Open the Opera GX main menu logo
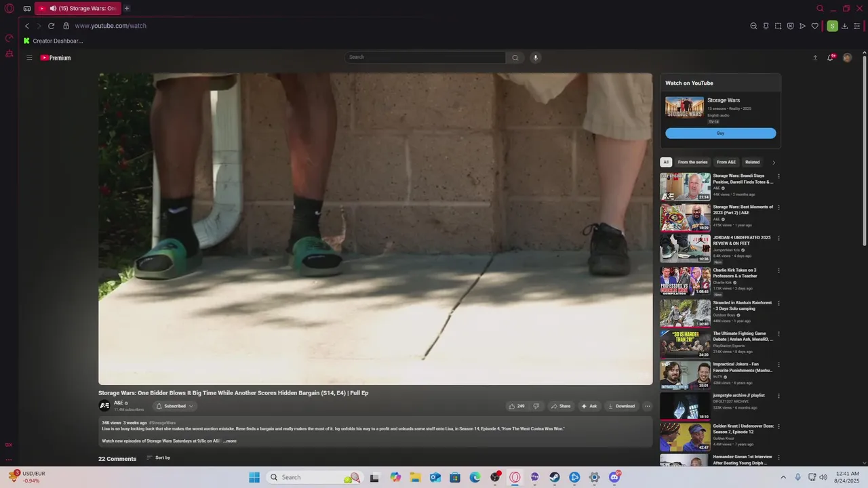 click(x=9, y=9)
